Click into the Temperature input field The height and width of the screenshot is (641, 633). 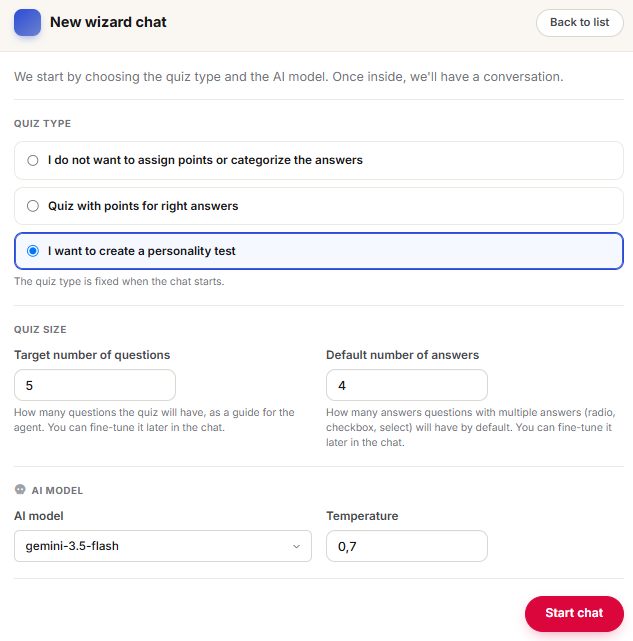click(406, 546)
